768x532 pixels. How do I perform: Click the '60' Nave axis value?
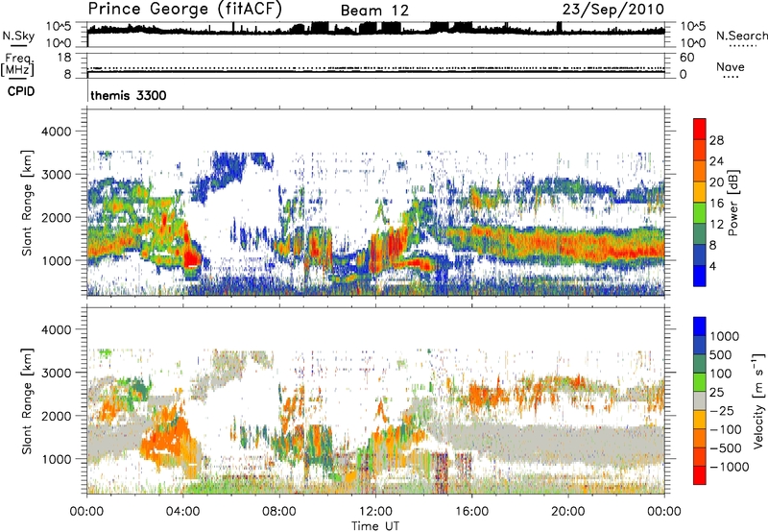pos(686,58)
